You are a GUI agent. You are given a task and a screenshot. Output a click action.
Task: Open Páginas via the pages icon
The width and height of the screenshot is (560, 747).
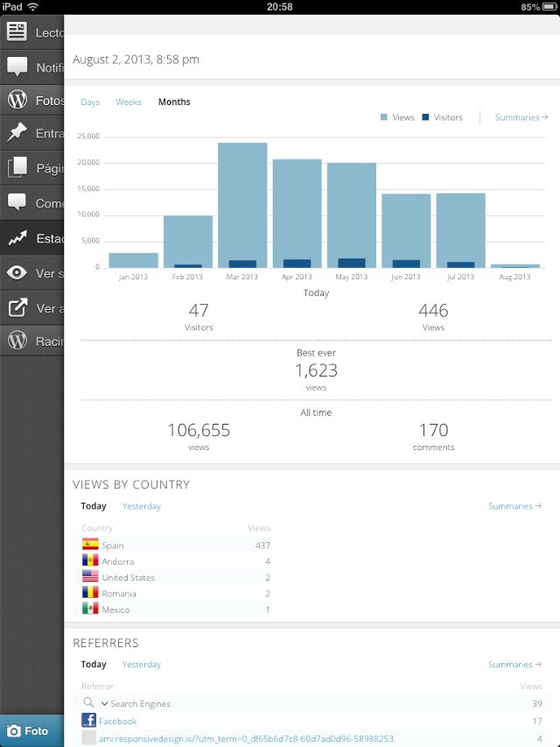click(x=17, y=167)
